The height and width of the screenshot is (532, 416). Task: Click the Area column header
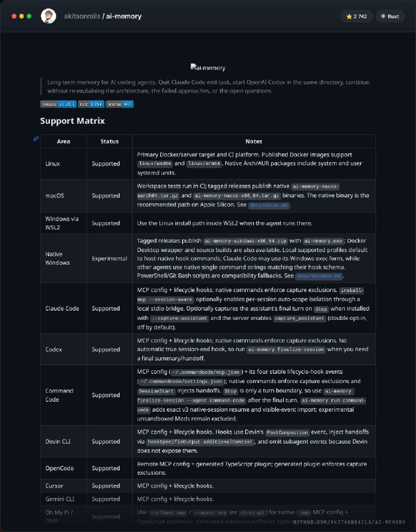(x=63, y=142)
